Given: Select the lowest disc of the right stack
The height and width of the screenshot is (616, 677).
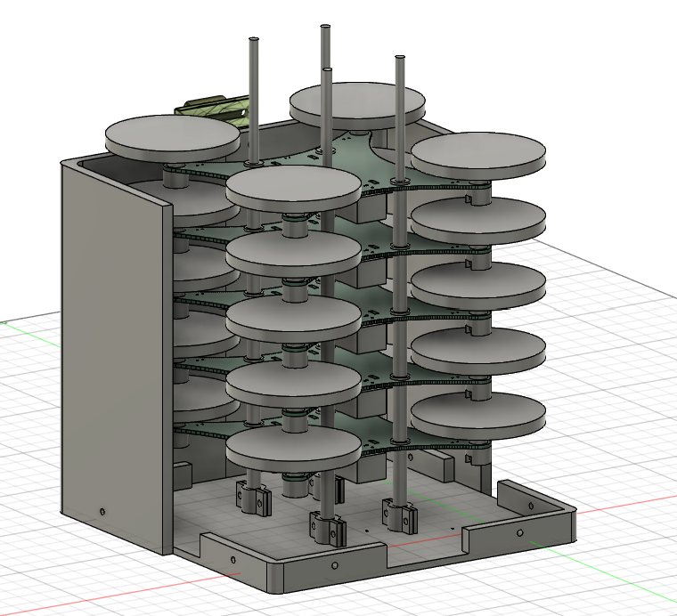Looking at the screenshot, I should (x=478, y=416).
